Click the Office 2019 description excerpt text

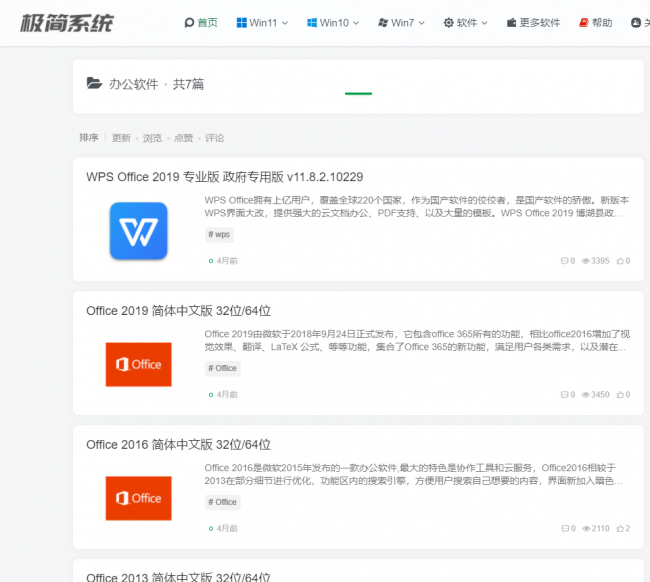click(417, 341)
